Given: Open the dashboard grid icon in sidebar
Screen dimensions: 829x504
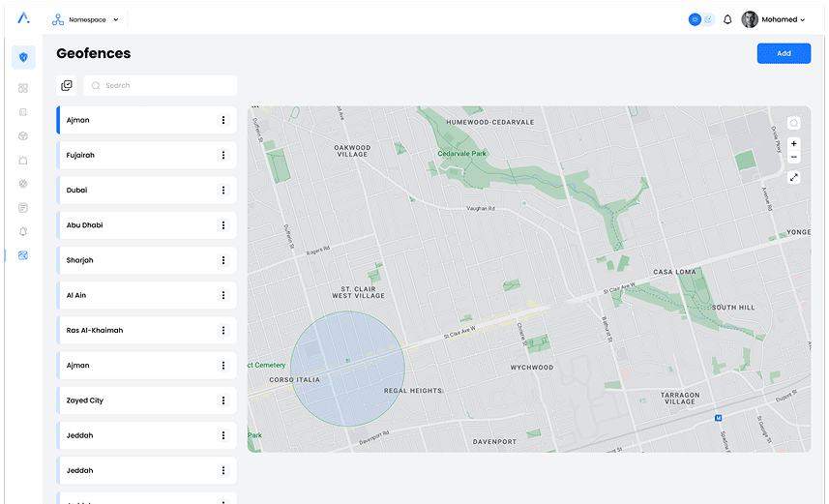Looking at the screenshot, I should pyautogui.click(x=23, y=88).
